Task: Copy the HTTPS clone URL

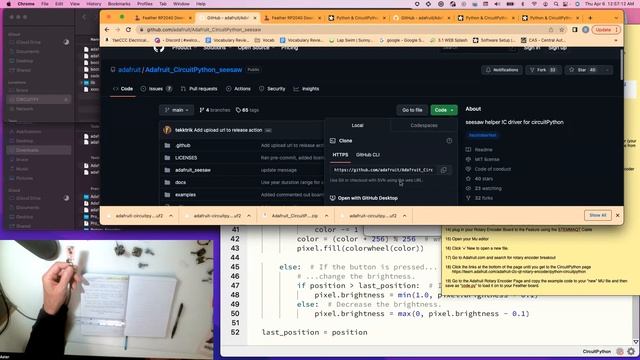Action: click(444, 170)
